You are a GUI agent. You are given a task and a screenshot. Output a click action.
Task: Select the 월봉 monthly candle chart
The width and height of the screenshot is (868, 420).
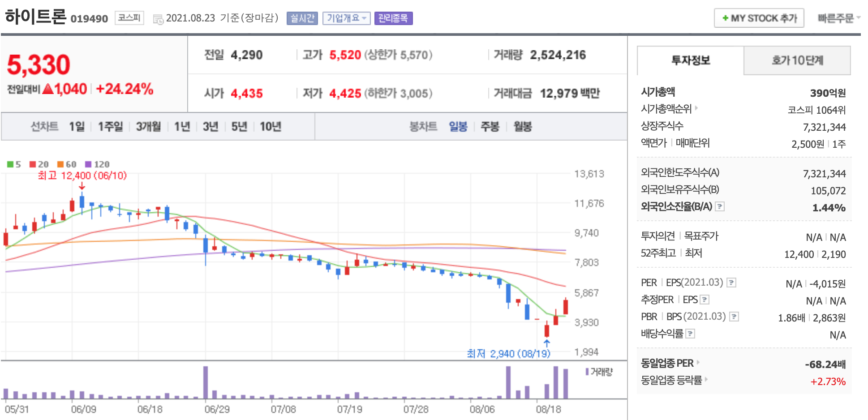pos(523,127)
